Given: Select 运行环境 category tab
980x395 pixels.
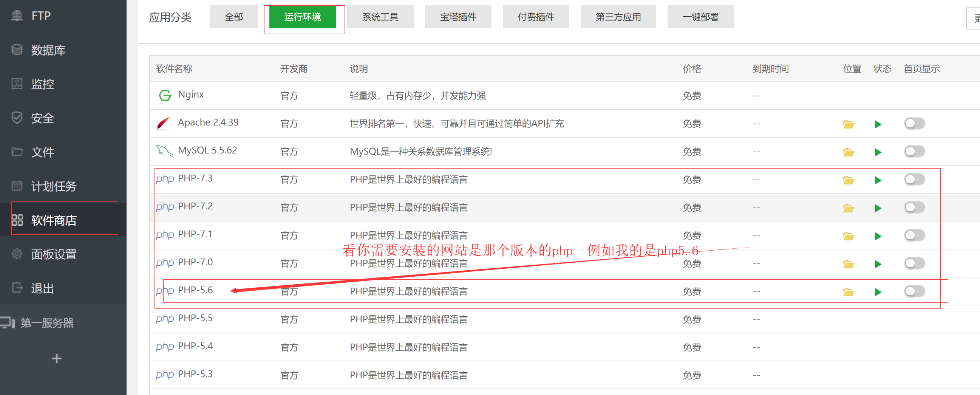Looking at the screenshot, I should pyautogui.click(x=303, y=17).
